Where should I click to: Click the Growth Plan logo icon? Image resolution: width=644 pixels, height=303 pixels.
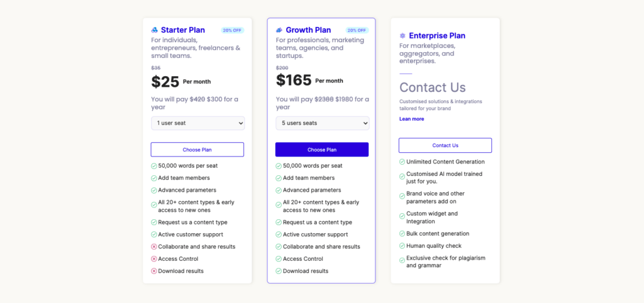click(279, 30)
